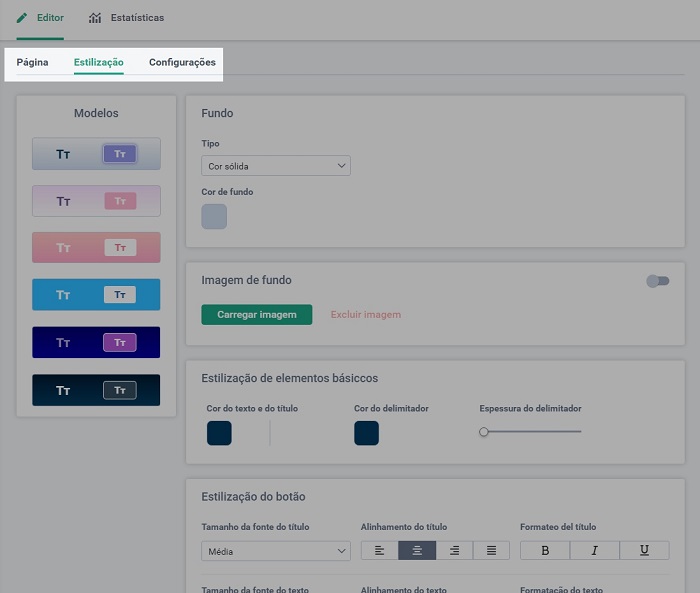
Task: Choose the dark black-blue model template
Action: click(x=96, y=390)
